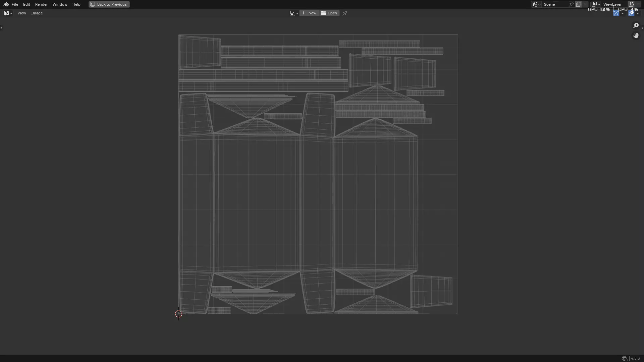Screen dimensions: 644x362
Task: Click the 2D cursor crosshair
Action: tap(178, 314)
